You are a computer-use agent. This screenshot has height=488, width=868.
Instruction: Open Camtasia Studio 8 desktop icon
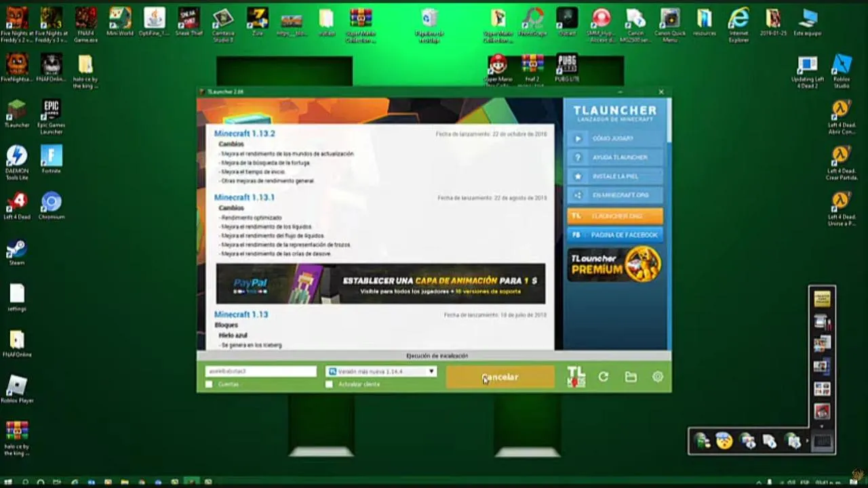click(x=223, y=18)
